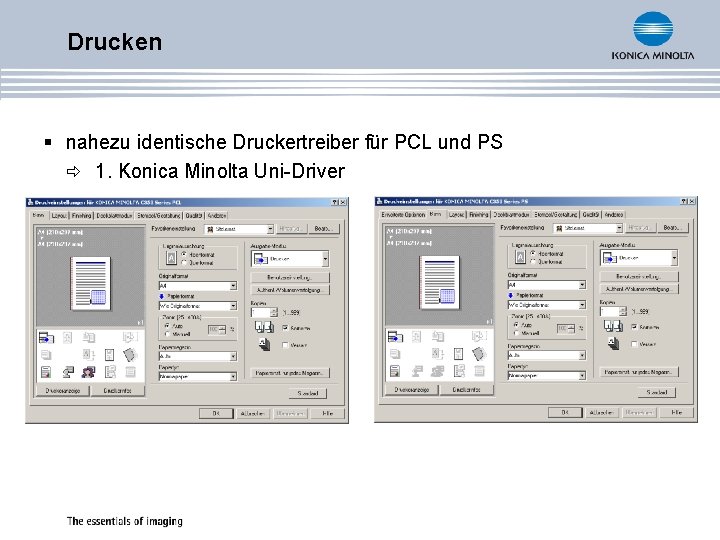Click Kopien number field in PCL window
The height and width of the screenshot is (540, 720).
(x=261, y=313)
